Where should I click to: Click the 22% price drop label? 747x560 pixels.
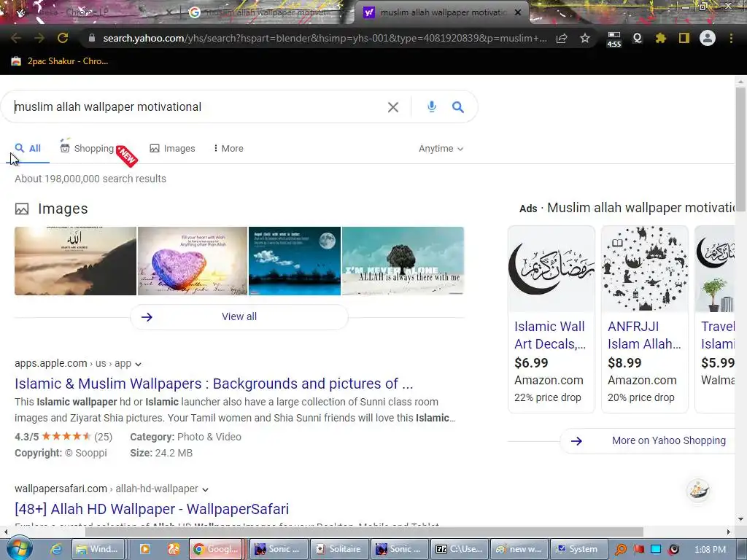pyautogui.click(x=547, y=397)
